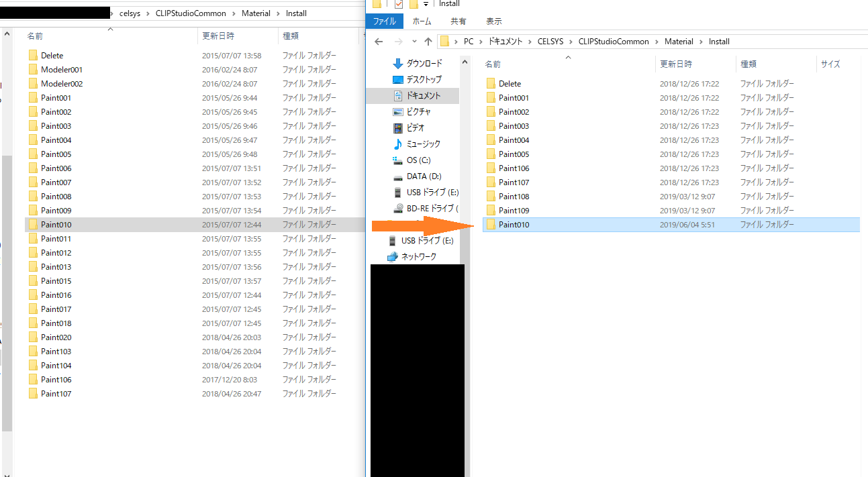Sort by 更新日時 column in the front Install window
The image size is (868, 477).
point(676,64)
